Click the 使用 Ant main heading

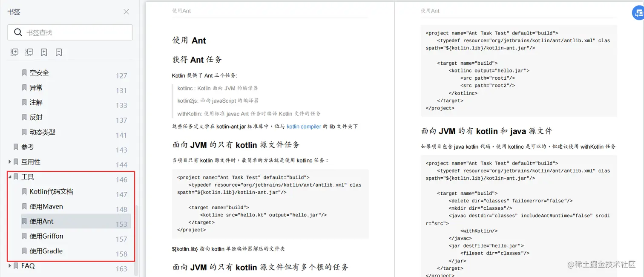coord(189,40)
